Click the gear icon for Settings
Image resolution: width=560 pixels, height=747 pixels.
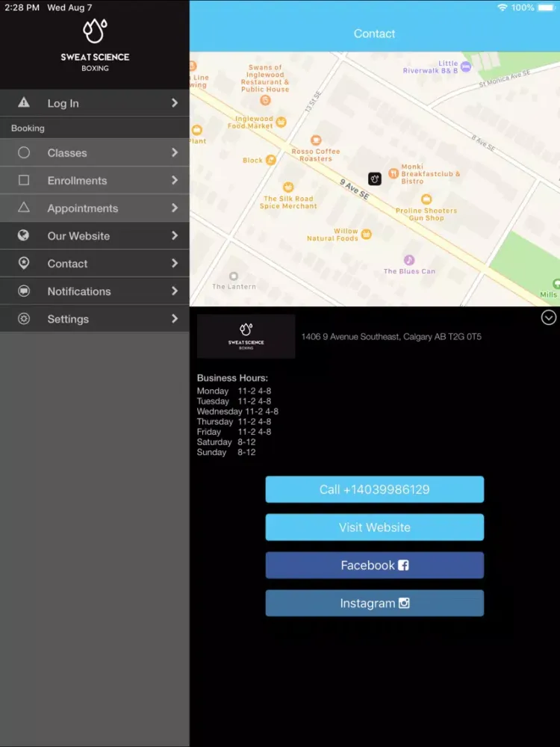click(x=24, y=319)
